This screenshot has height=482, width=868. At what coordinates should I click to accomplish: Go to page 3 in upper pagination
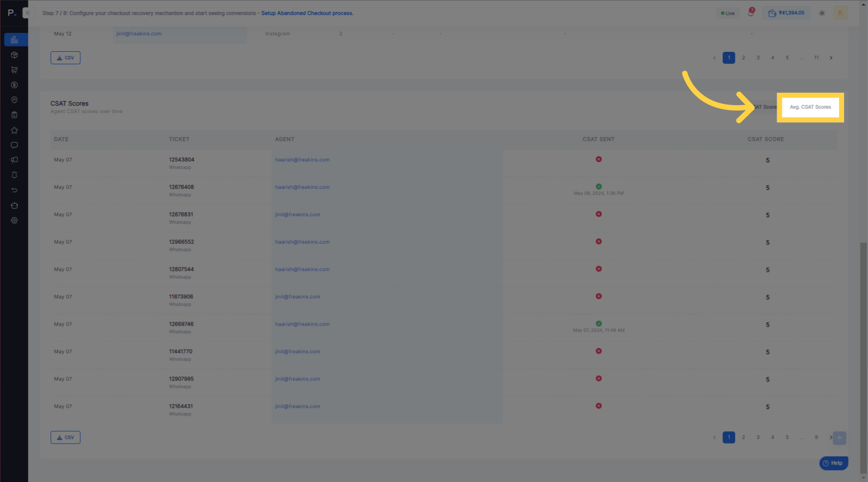coord(758,58)
